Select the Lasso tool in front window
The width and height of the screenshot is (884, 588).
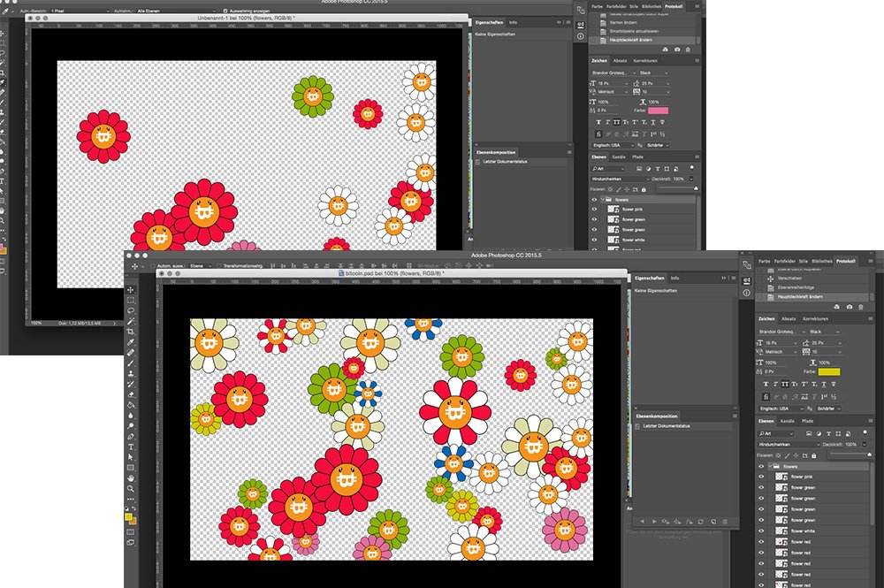click(x=131, y=310)
